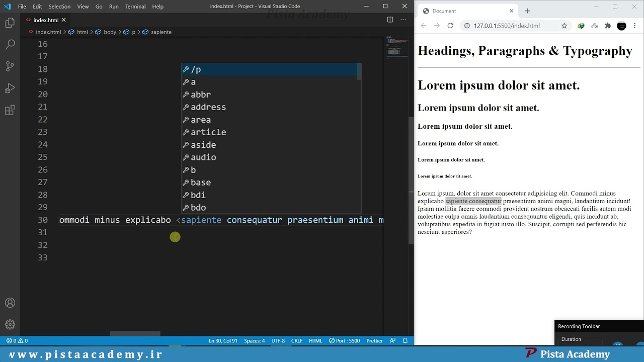This screenshot has height=362, width=644.
Task: Choose bdo from the suggestion list
Action: (269, 208)
